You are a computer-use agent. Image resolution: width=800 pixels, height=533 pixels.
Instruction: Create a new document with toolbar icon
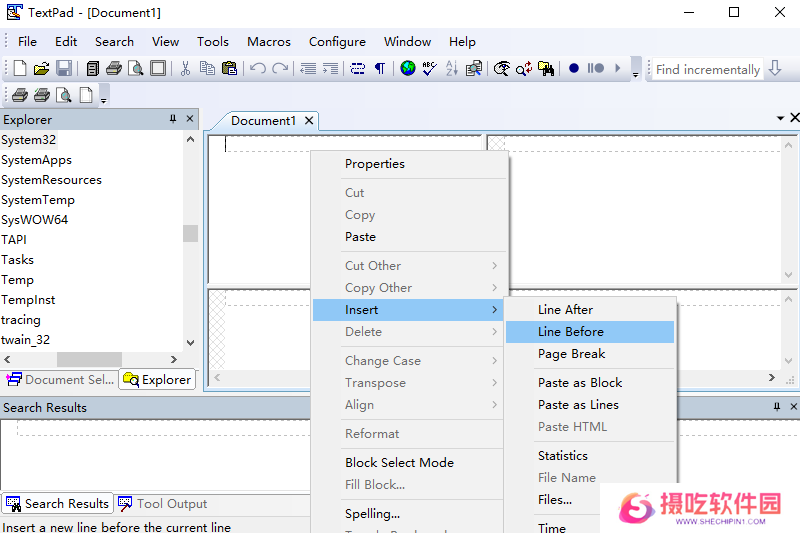pos(20,68)
